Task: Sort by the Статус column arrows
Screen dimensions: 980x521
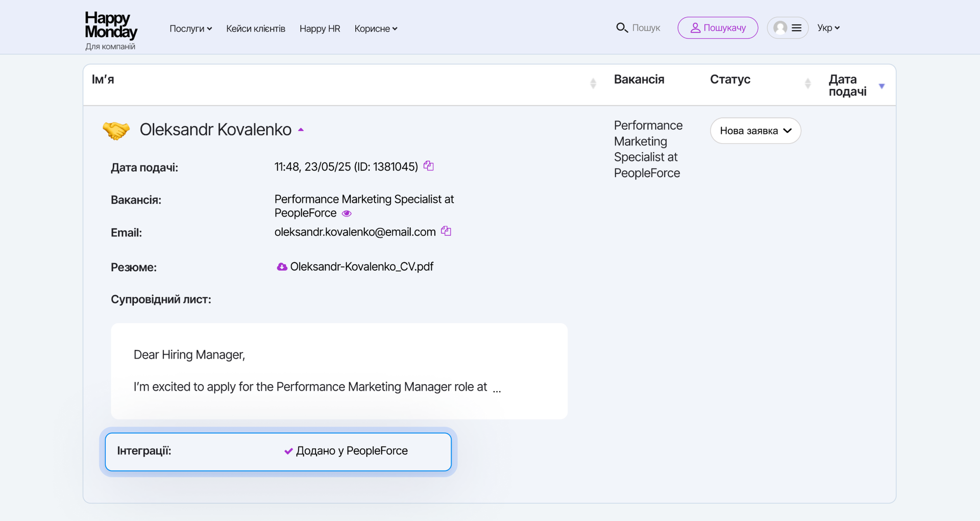Action: (807, 83)
